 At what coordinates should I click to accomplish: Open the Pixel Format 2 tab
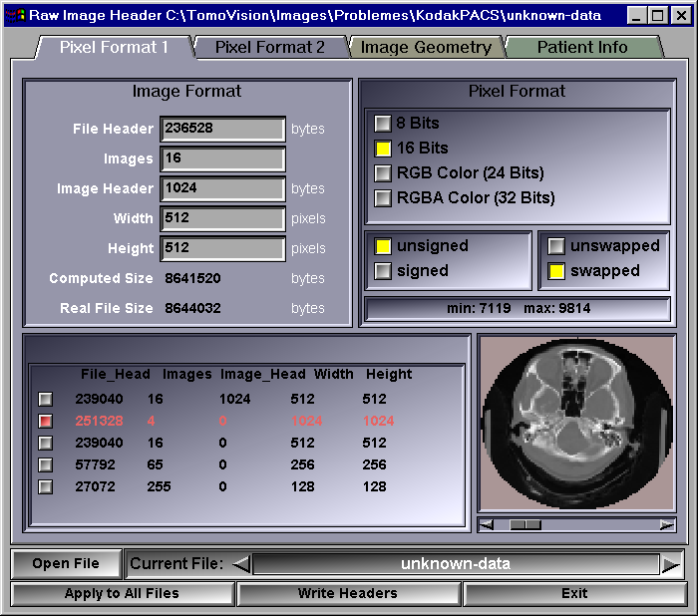[x=270, y=47]
